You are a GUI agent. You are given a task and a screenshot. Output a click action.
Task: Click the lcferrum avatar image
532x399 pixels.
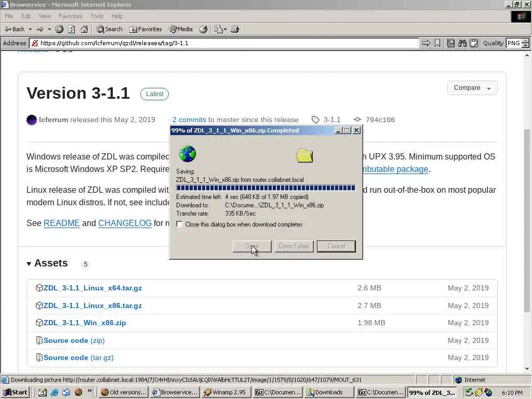coord(32,120)
